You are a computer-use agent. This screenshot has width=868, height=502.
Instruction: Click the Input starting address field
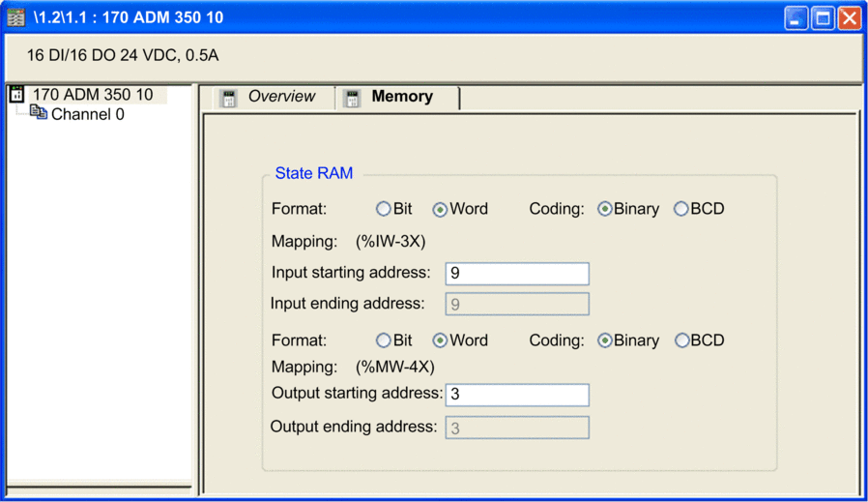[517, 274]
